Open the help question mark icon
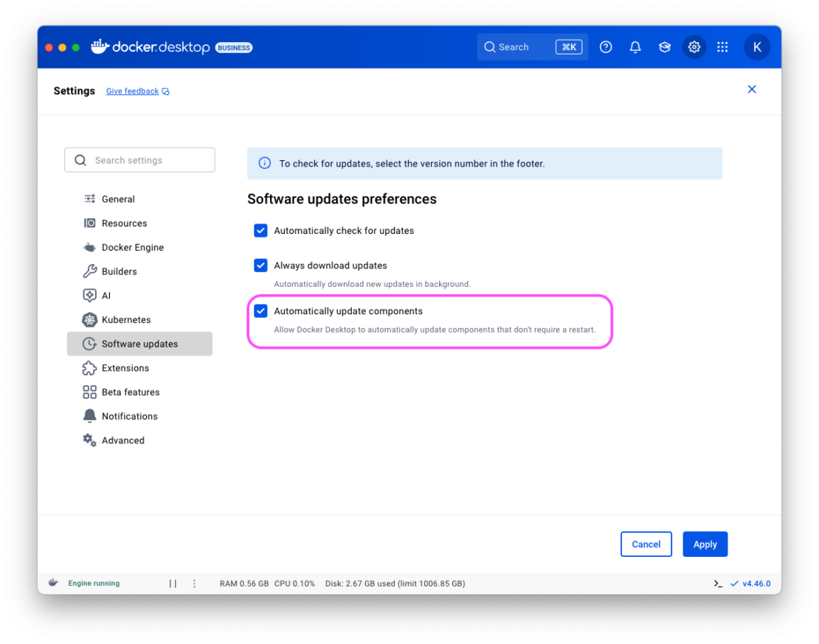 coord(606,47)
